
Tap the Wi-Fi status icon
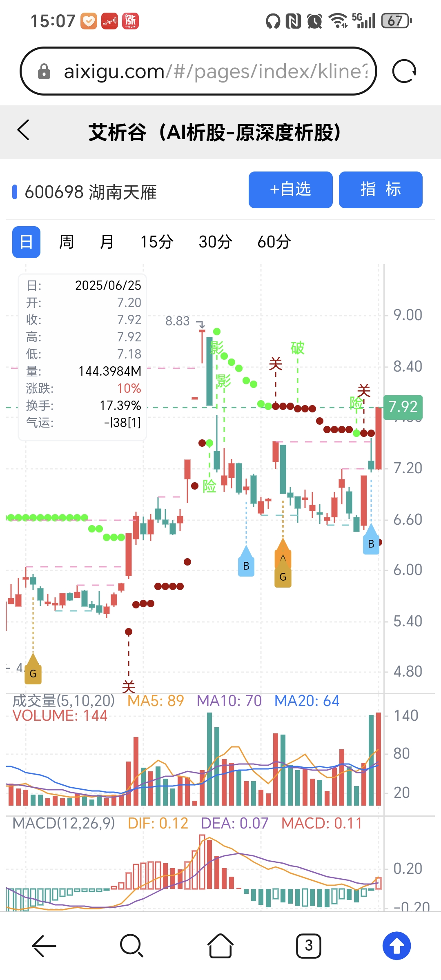(x=338, y=21)
